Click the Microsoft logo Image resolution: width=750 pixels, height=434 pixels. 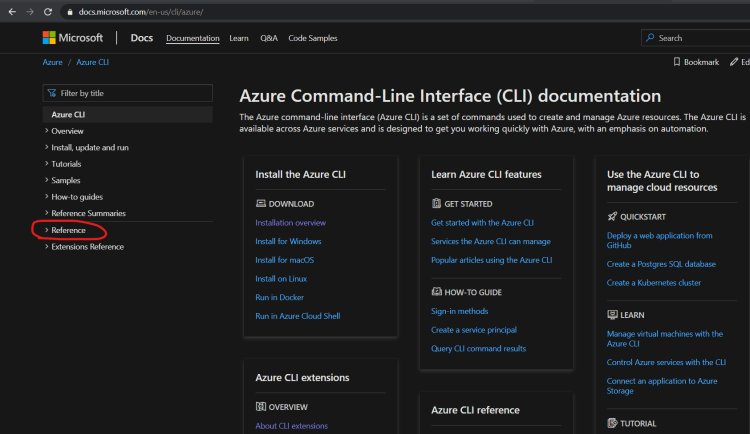pos(72,38)
